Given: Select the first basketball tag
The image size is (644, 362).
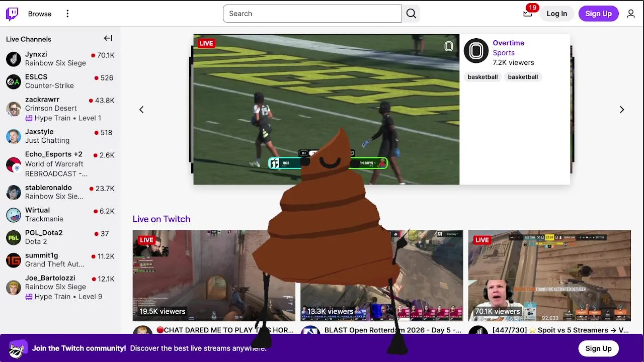Looking at the screenshot, I should click(x=482, y=77).
